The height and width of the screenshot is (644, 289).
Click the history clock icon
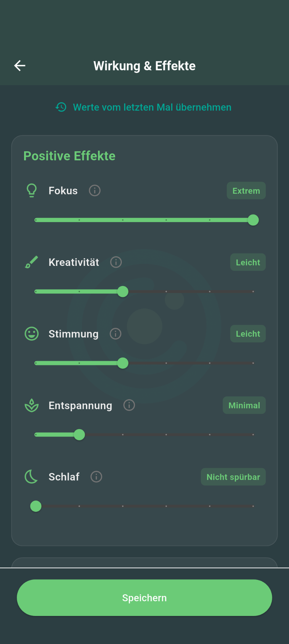(x=61, y=107)
